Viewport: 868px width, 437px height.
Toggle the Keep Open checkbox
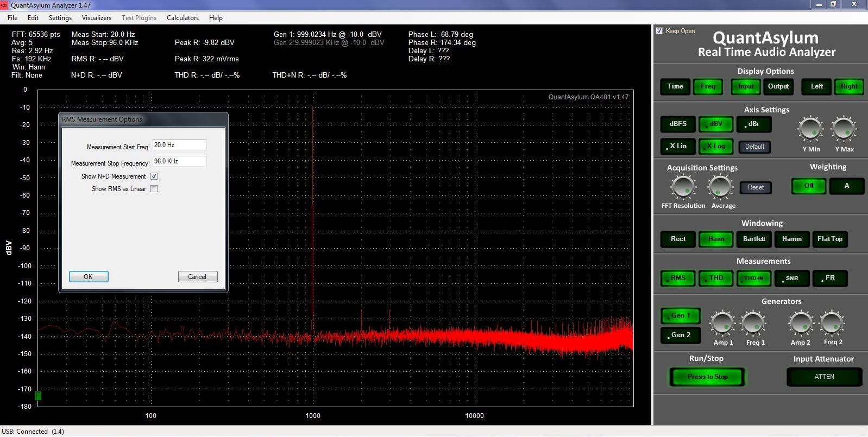click(659, 31)
